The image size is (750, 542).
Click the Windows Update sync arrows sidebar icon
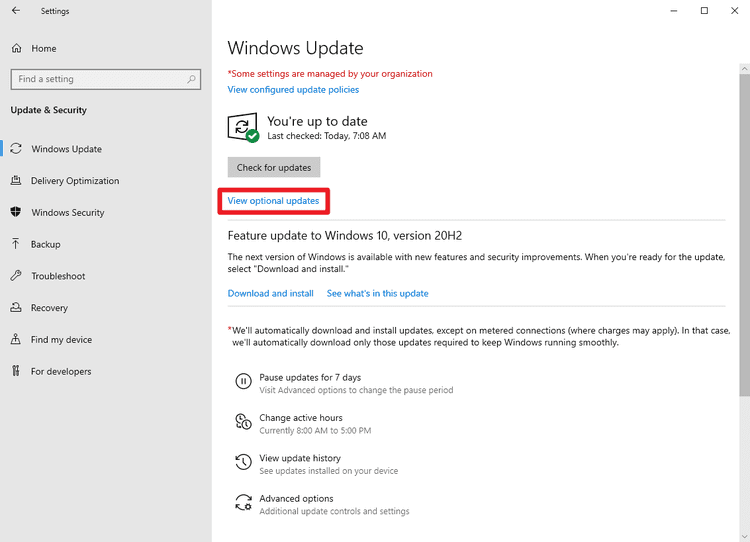point(16,149)
